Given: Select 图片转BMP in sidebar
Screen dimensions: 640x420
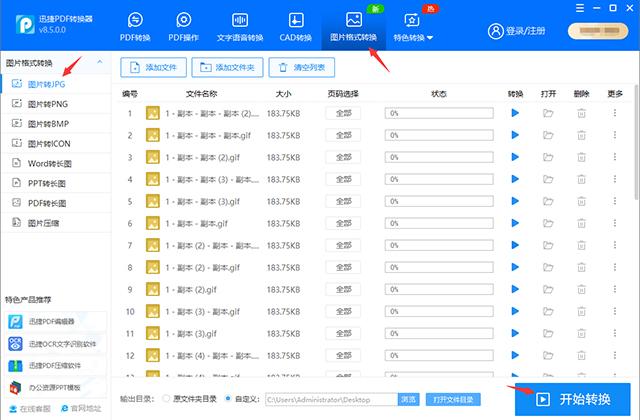Looking at the screenshot, I should point(56,124).
